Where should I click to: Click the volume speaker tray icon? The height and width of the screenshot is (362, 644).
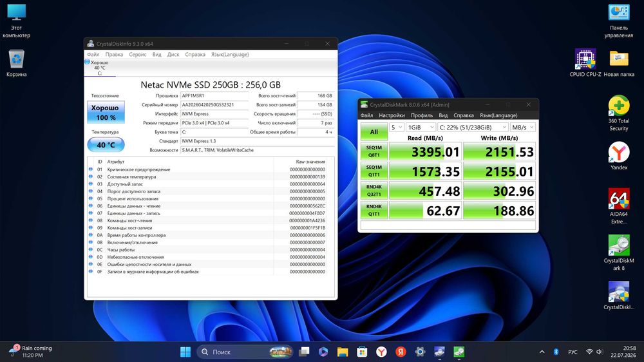click(x=599, y=352)
